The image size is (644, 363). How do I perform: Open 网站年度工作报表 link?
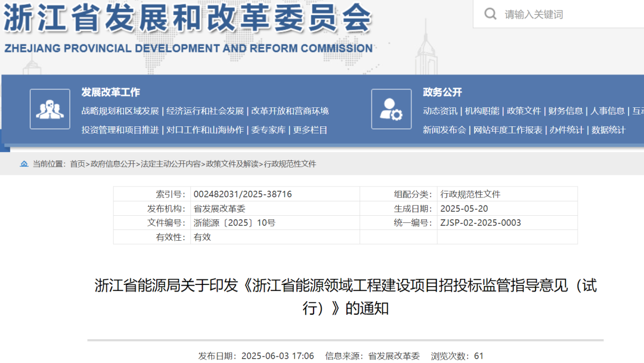pos(507,130)
